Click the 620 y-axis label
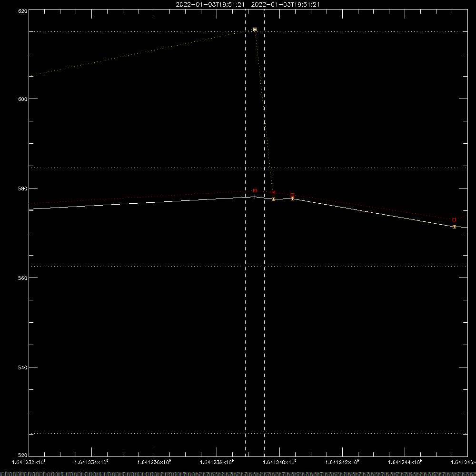Image resolution: width=476 pixels, height=476 pixels. pyautogui.click(x=23, y=11)
